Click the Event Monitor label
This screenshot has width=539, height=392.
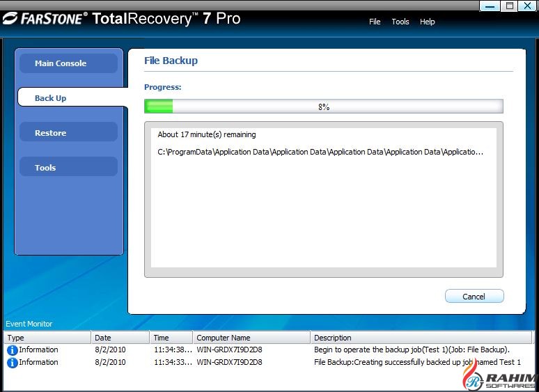(x=29, y=324)
